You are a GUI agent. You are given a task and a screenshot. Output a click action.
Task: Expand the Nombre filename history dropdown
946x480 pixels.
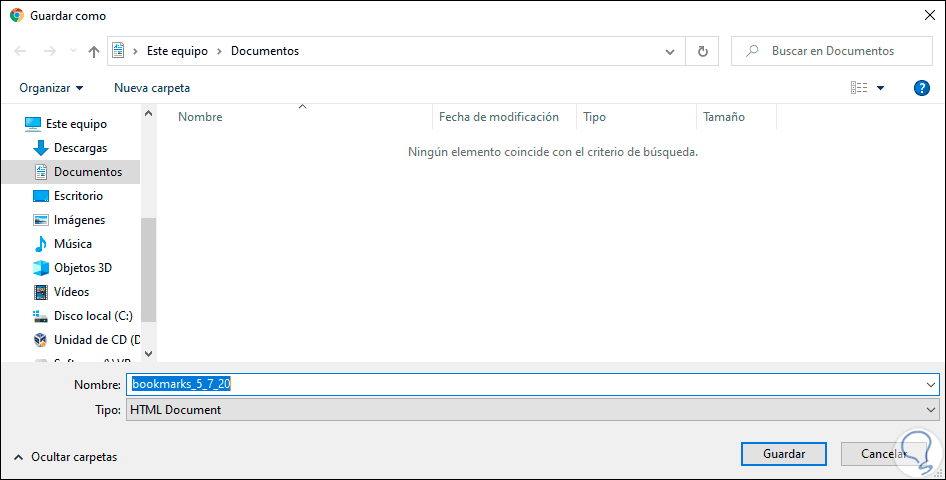pos(931,384)
